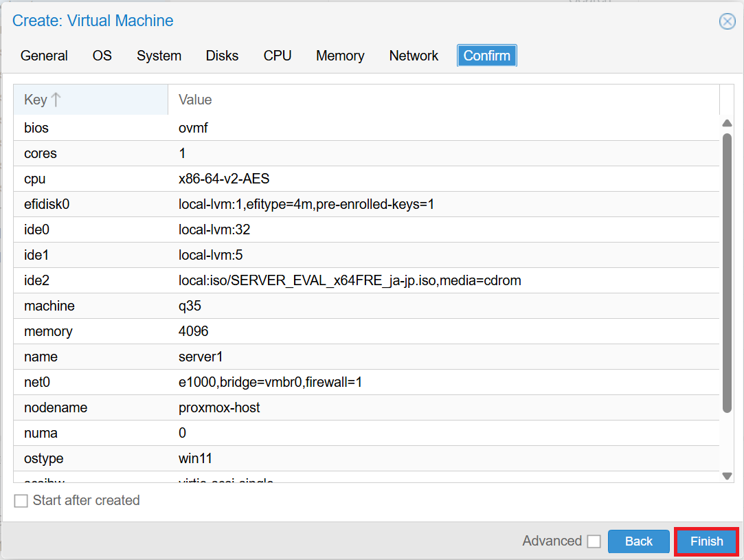Select the Memory tab
Screen dimensions: 744x560
340,56
